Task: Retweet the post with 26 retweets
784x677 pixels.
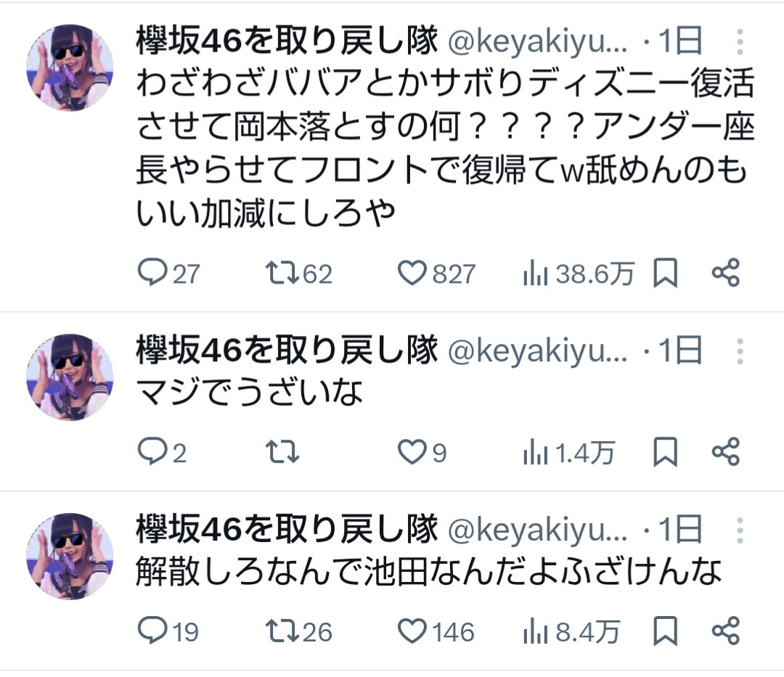Action: coord(278,631)
